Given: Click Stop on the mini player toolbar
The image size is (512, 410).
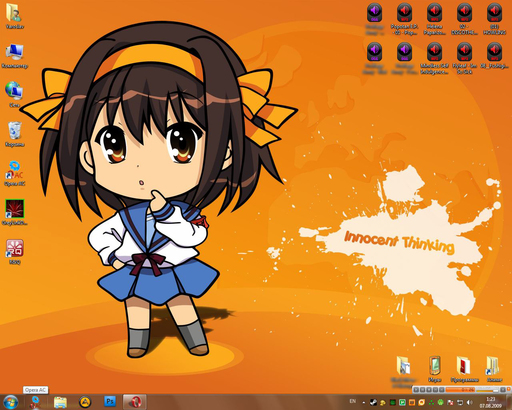Looking at the screenshot, I should (x=429, y=390).
